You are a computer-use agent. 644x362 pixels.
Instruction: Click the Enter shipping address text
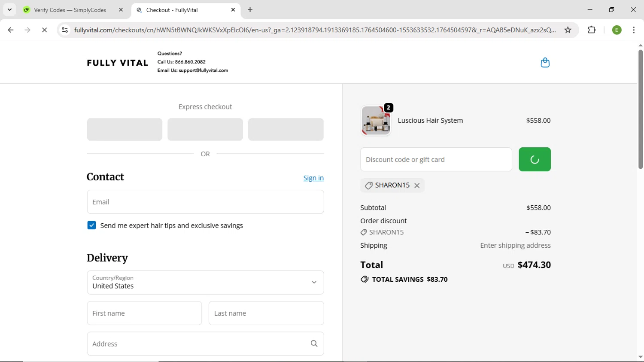pyautogui.click(x=515, y=246)
